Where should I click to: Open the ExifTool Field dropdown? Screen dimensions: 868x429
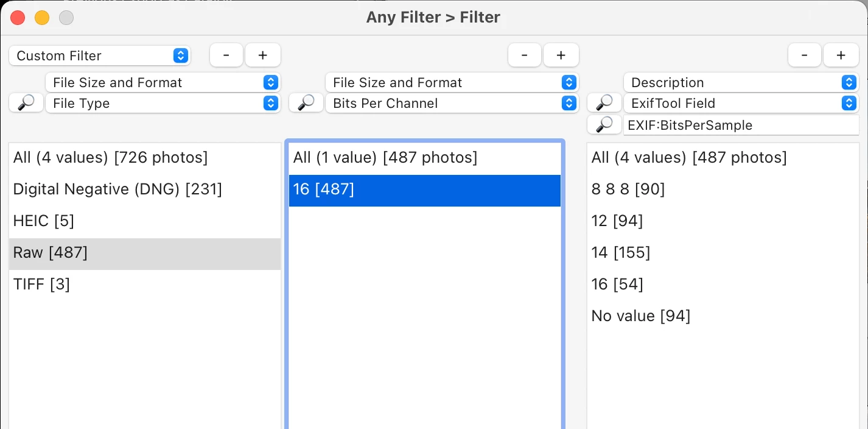pyautogui.click(x=740, y=103)
